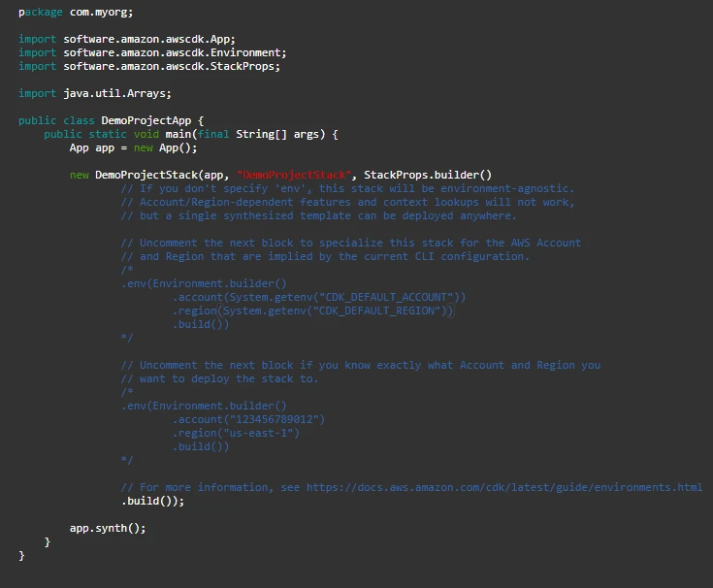Screen dimensions: 713x588
Task: Click the app.synth() call
Action: click(108, 528)
